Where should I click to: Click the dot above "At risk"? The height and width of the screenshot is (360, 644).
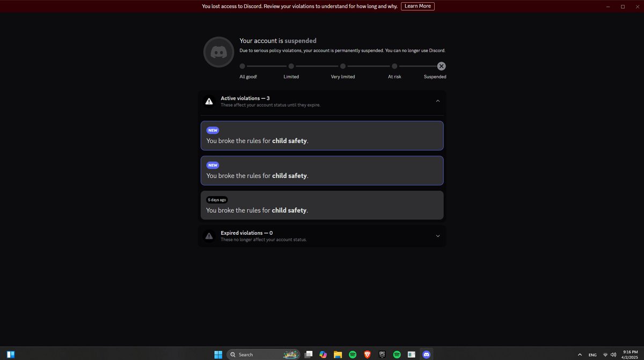point(394,66)
